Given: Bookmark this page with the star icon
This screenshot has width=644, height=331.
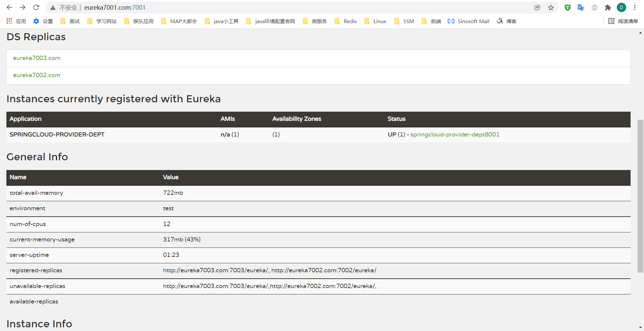Looking at the screenshot, I should [x=551, y=7].
